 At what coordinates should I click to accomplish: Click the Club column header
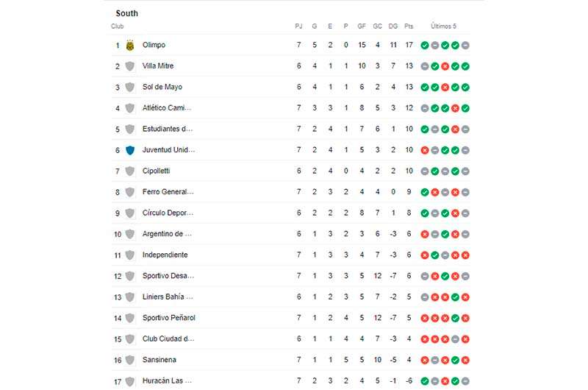pos(118,26)
